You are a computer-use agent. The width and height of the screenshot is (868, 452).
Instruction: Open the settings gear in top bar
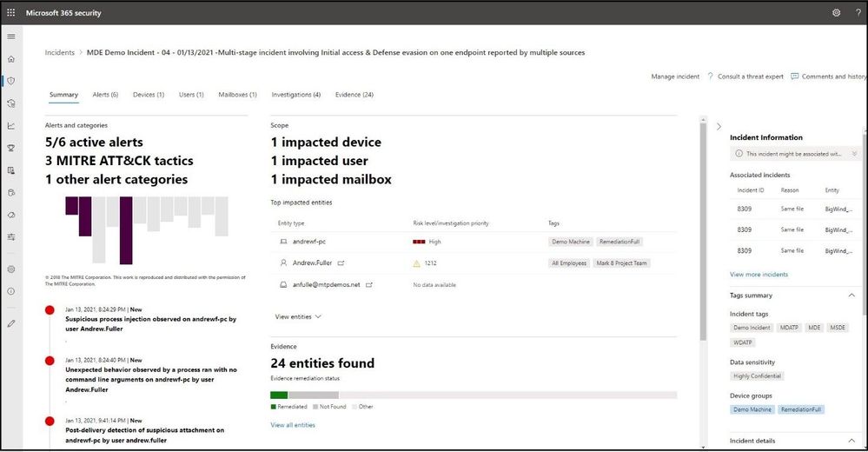click(x=837, y=12)
